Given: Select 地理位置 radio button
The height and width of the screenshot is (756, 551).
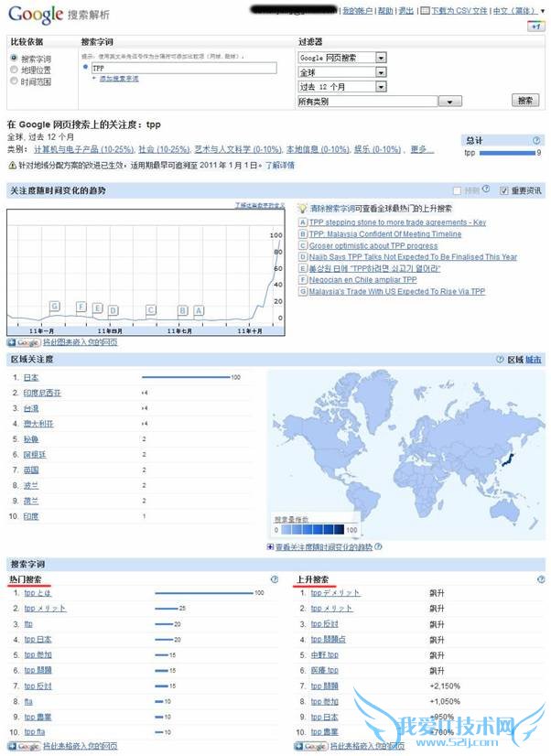Looking at the screenshot, I should pyautogui.click(x=14, y=70).
